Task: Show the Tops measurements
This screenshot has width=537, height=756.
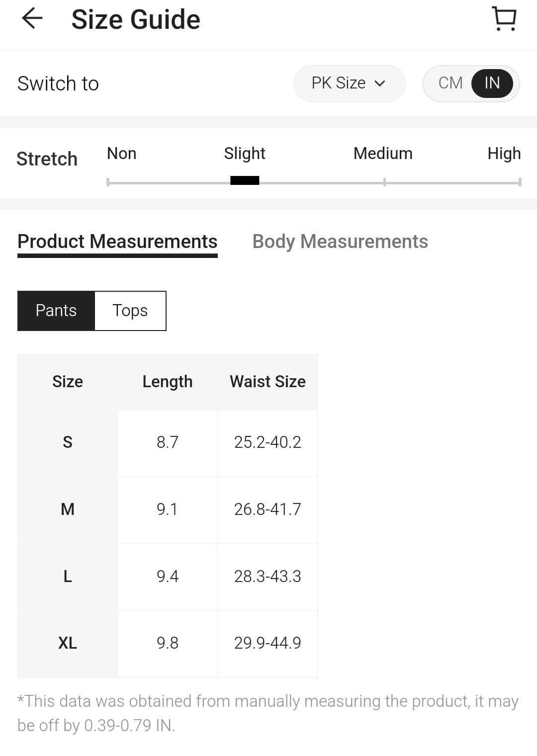Action: 130,311
